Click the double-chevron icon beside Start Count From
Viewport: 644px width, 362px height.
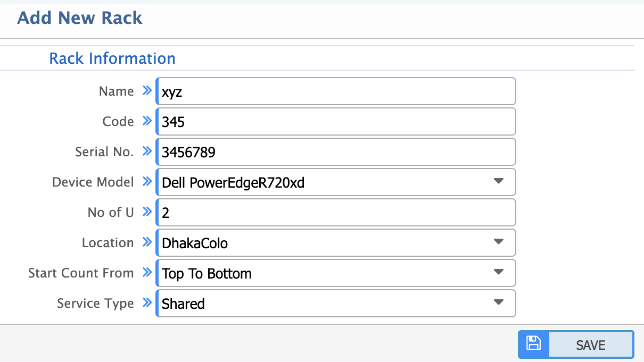coord(147,273)
